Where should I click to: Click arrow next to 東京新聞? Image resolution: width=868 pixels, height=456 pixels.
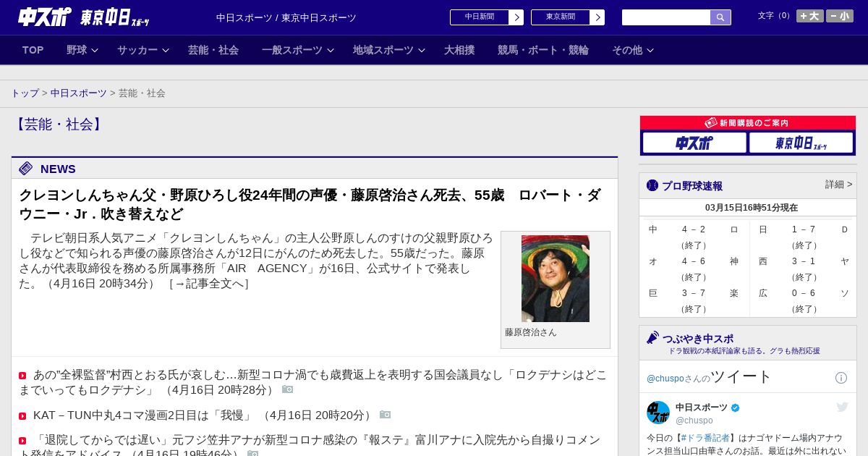pyautogui.click(x=597, y=17)
